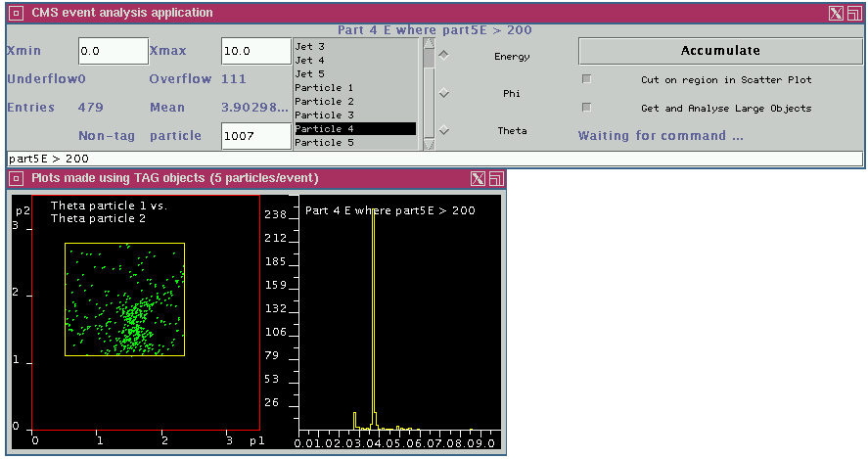
Task: Select the Energy radio button
Action: point(444,56)
